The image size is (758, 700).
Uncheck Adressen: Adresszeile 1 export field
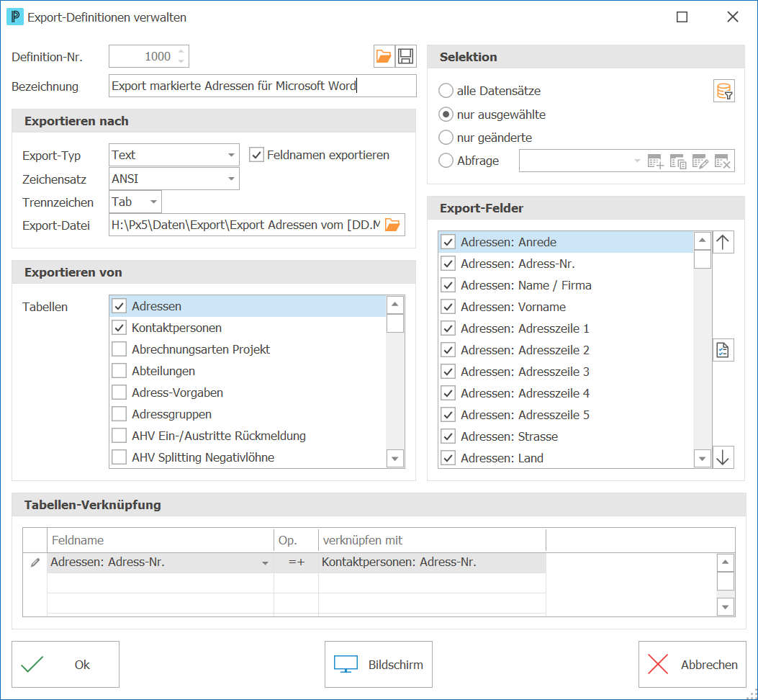[448, 328]
